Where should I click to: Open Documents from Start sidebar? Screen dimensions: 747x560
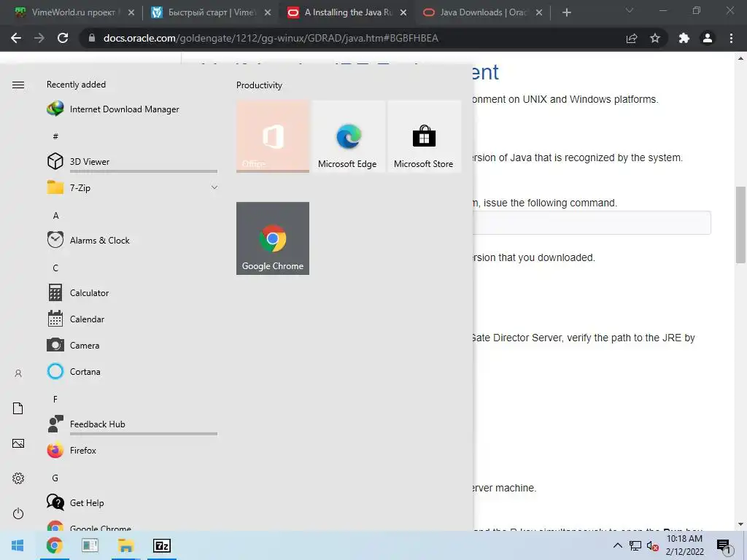pyautogui.click(x=18, y=408)
